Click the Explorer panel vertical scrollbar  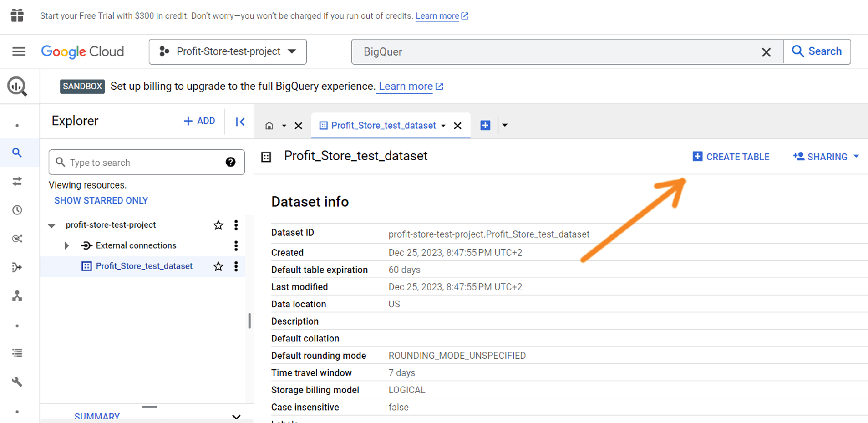point(249,321)
